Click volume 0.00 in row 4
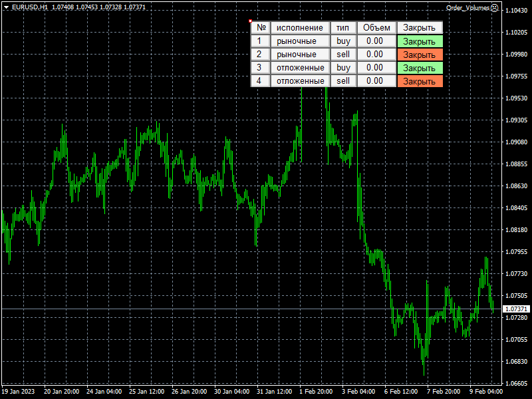The height and width of the screenshot is (399, 532). coord(376,80)
